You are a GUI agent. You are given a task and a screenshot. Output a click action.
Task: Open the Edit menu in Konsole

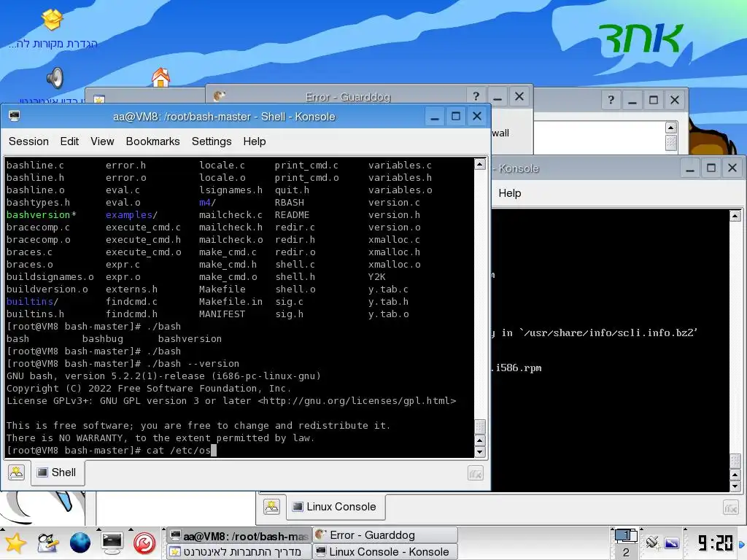coord(69,141)
